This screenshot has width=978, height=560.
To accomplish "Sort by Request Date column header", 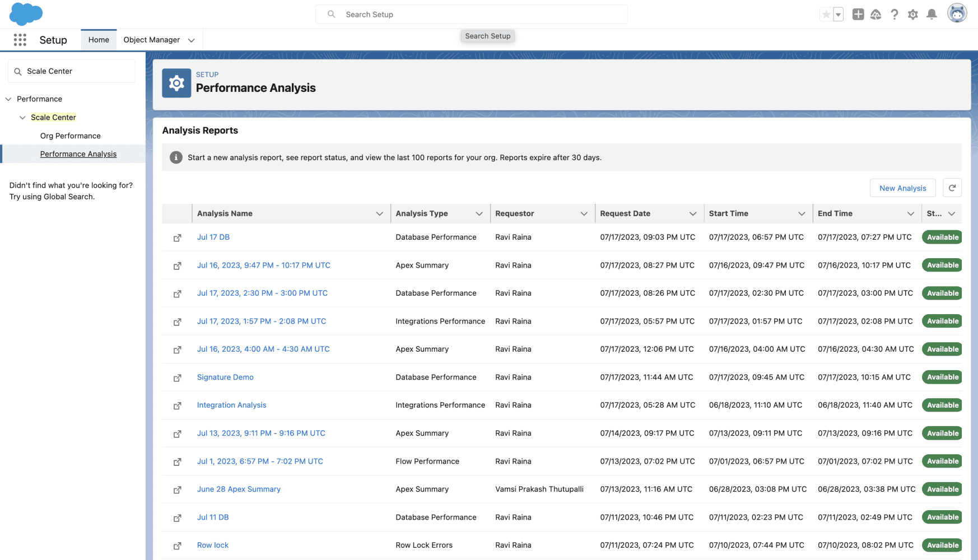I will click(625, 213).
